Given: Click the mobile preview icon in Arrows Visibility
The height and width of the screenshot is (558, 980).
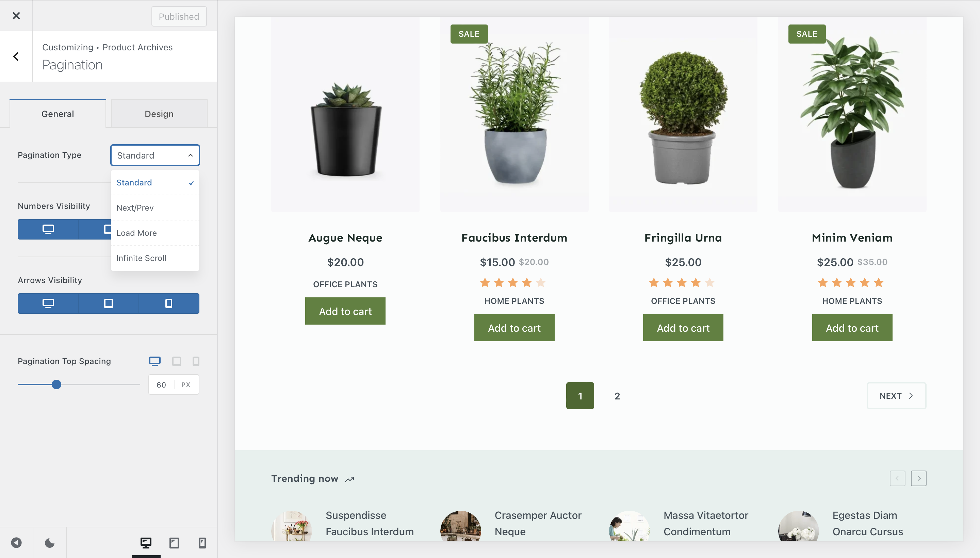Looking at the screenshot, I should [x=169, y=303].
